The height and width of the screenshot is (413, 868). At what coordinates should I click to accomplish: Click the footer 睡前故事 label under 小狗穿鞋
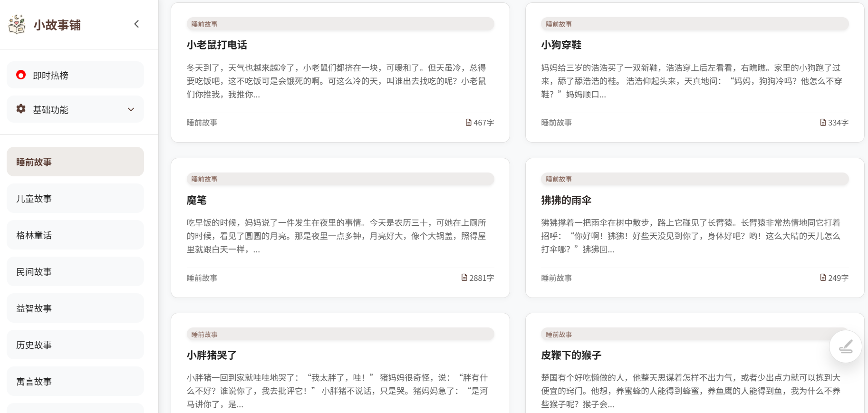pyautogui.click(x=557, y=123)
